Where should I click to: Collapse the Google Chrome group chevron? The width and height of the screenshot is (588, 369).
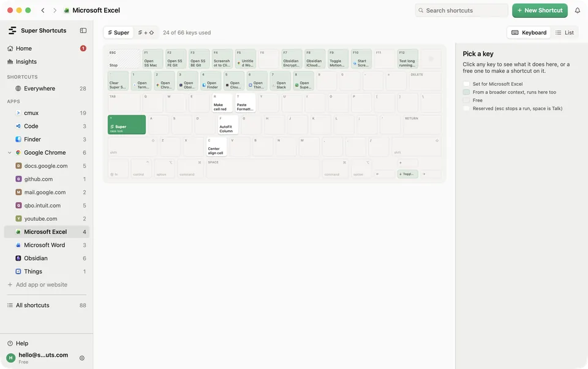[x=10, y=152]
